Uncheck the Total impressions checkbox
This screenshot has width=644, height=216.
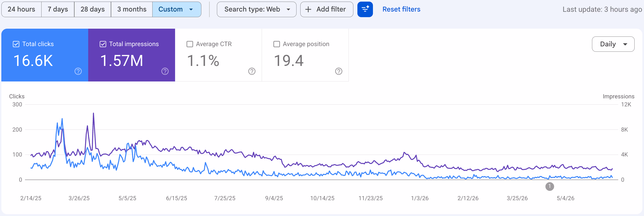[x=103, y=44]
